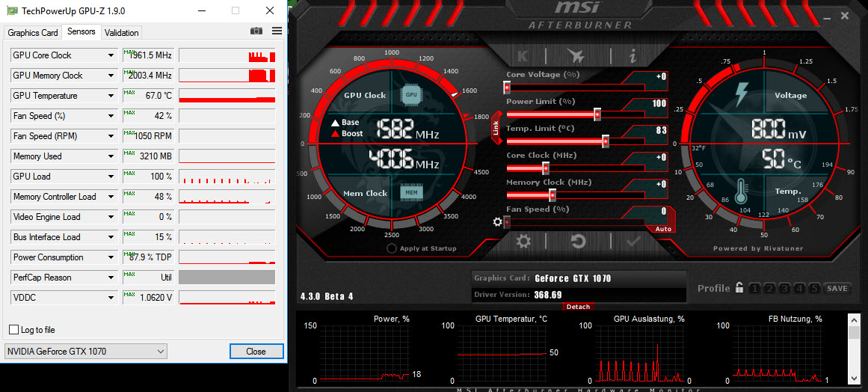Click the Core Clock slider handle
Image resolution: width=868 pixels, height=392 pixels.
(x=546, y=168)
